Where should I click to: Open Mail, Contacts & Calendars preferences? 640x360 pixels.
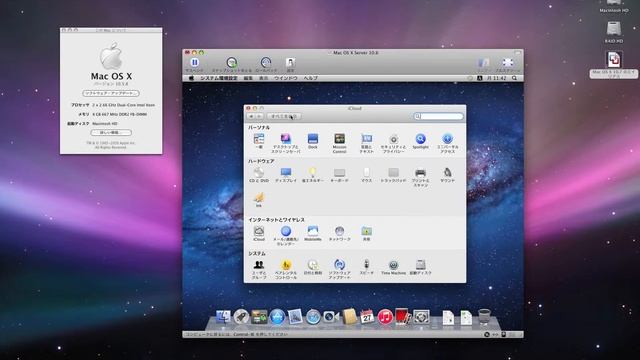click(286, 236)
